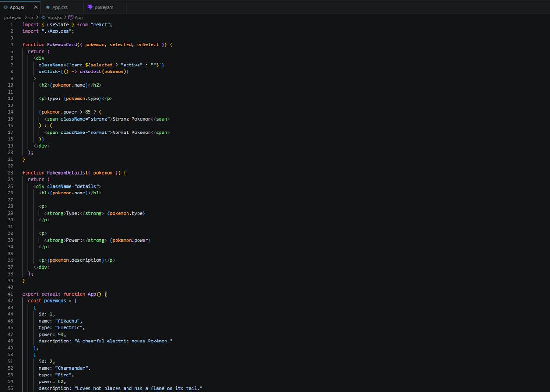Click the "active" string in className template
550x392 pixels.
click(x=132, y=65)
